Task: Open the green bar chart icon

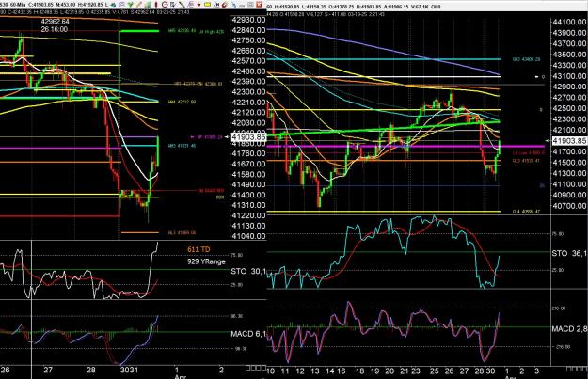Action: (148, 5)
